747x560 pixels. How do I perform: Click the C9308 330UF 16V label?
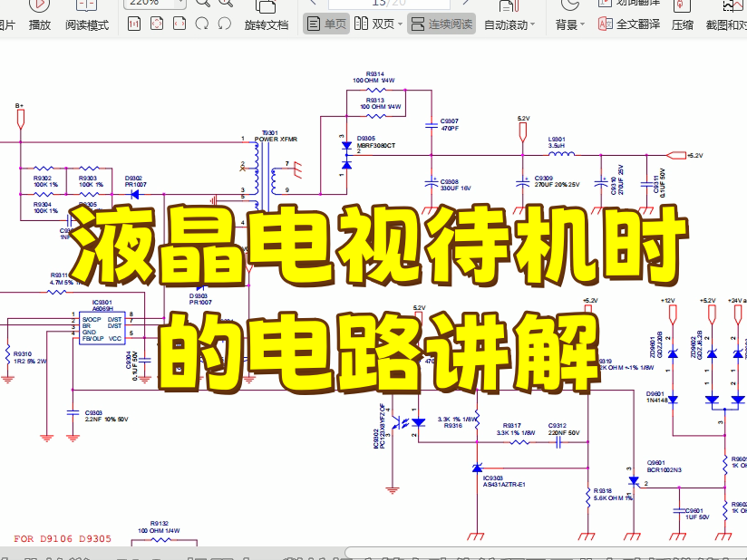455,185
